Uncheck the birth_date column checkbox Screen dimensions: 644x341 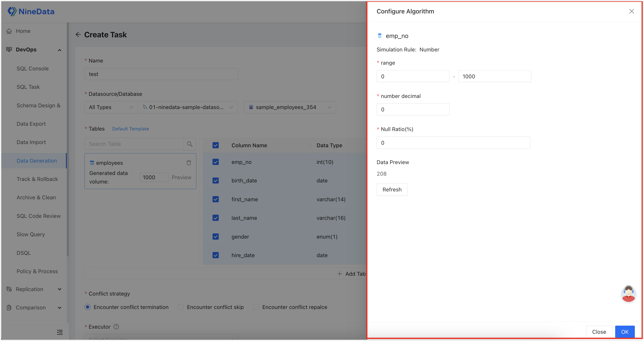(x=216, y=181)
